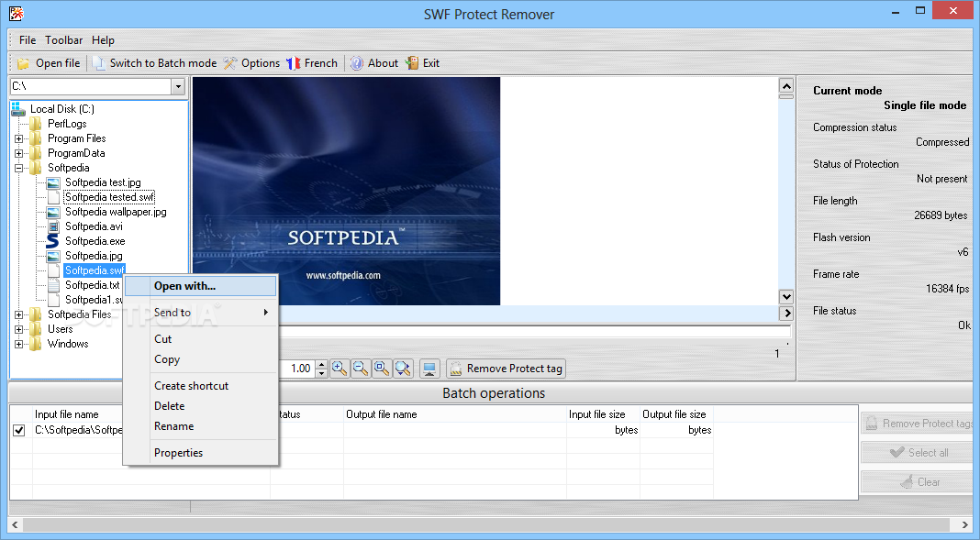Click the Exit toolbar button
The image size is (980, 540).
click(x=422, y=63)
